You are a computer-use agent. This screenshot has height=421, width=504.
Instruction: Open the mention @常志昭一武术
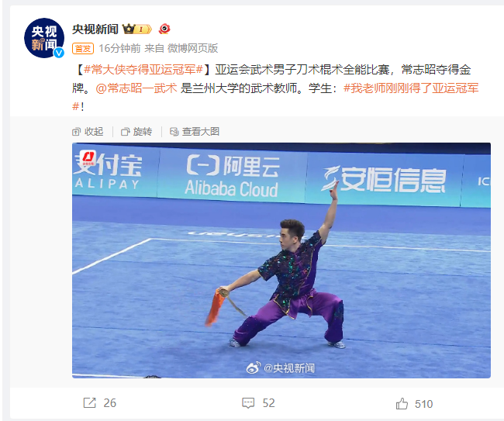point(136,88)
